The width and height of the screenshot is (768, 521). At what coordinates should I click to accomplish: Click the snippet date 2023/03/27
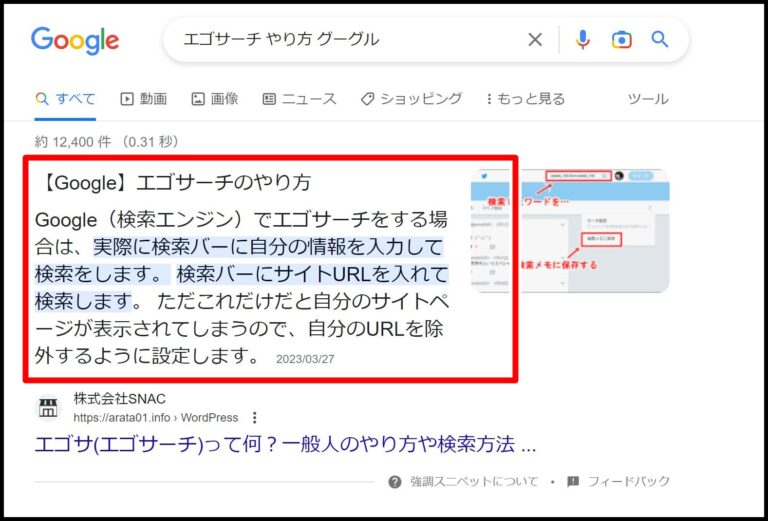305,359
